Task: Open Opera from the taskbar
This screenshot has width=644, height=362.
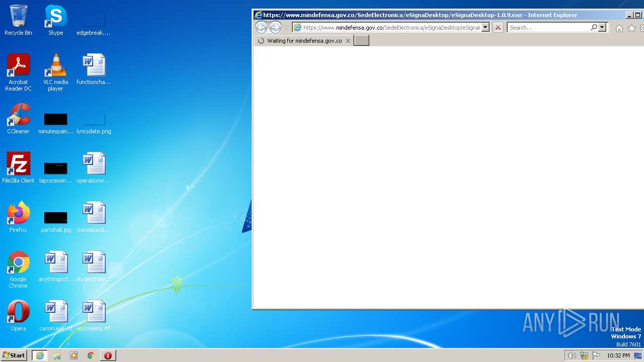Action: pos(108,355)
